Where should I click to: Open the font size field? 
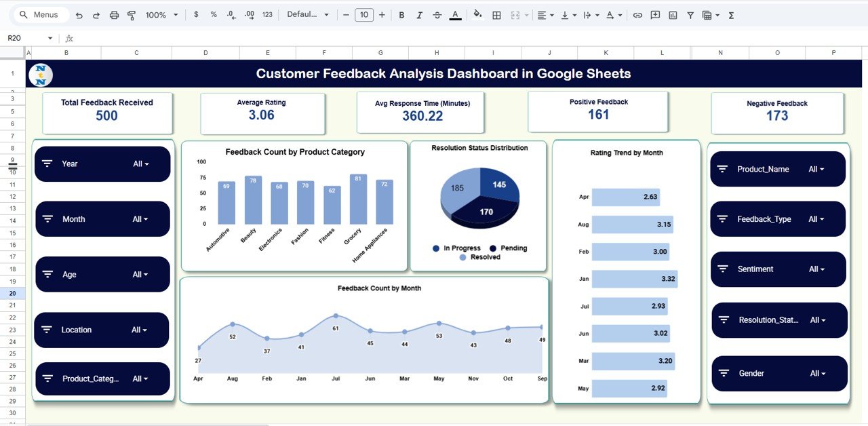(363, 14)
